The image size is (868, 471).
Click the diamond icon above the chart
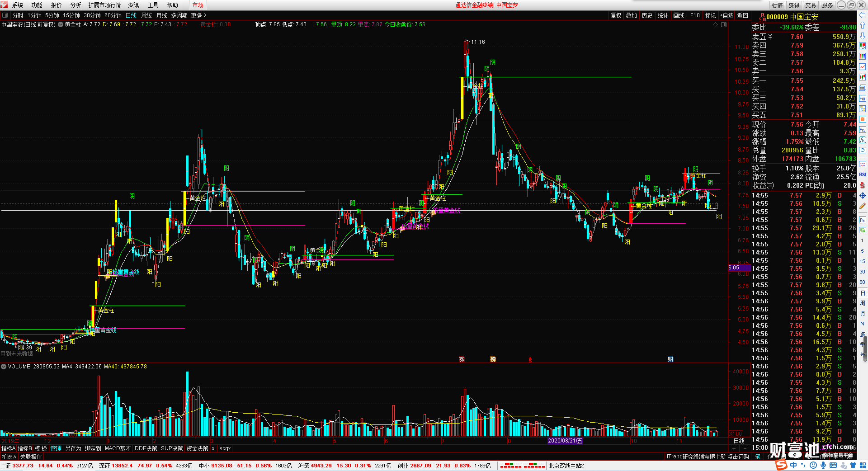click(x=716, y=24)
